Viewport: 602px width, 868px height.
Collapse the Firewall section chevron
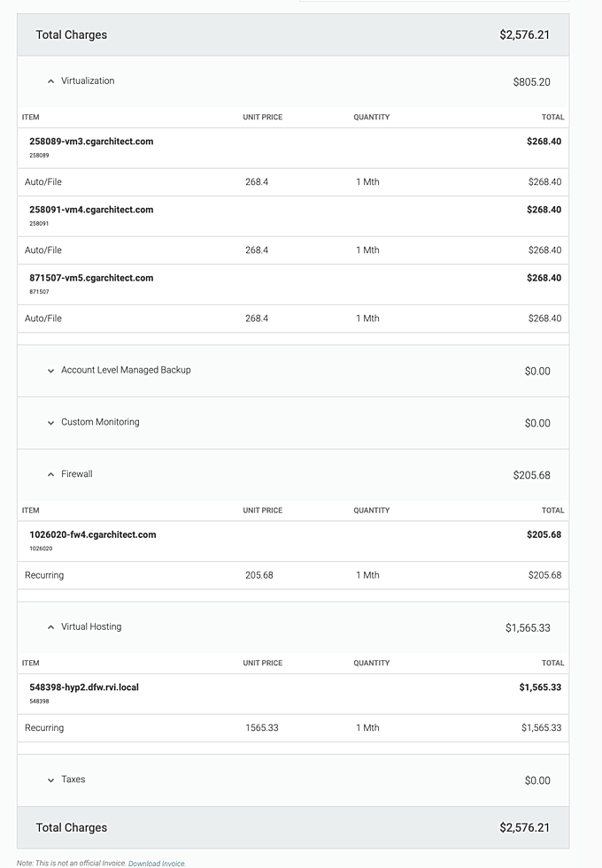click(x=50, y=475)
